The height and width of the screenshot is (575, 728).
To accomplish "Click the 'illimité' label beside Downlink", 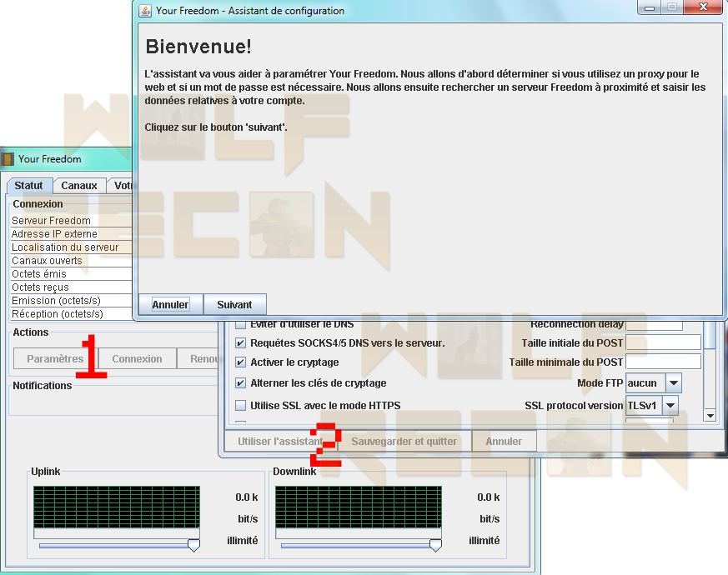I will (x=484, y=541).
